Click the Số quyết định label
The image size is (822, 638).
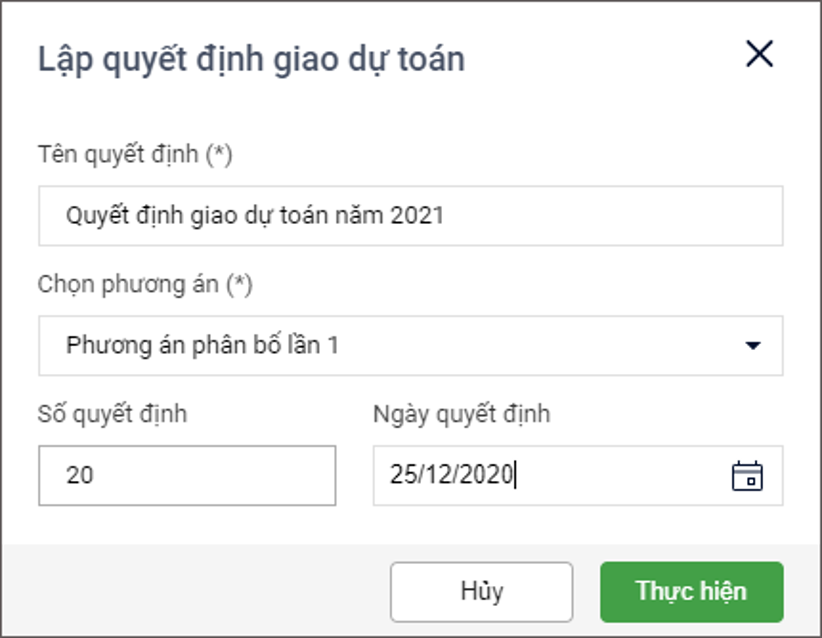(112, 414)
